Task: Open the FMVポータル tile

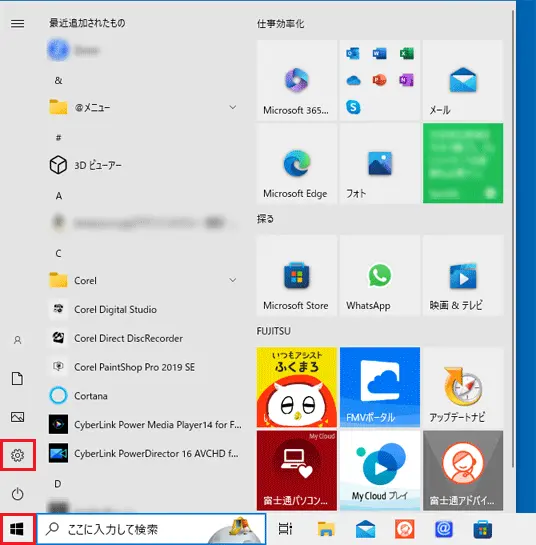Action: point(380,387)
